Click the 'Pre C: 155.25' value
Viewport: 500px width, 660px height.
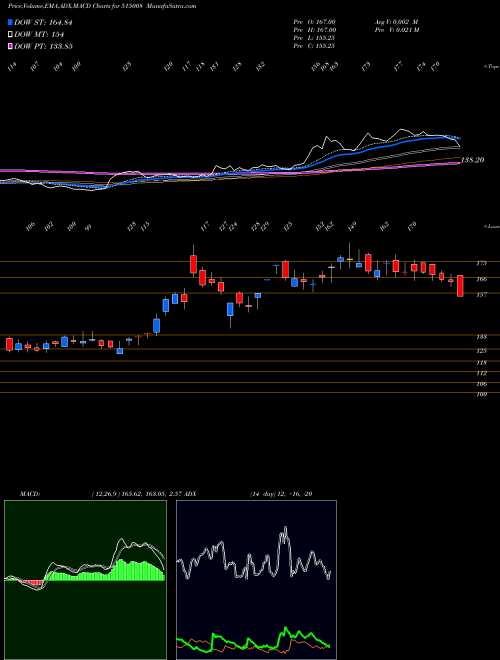click(314, 46)
